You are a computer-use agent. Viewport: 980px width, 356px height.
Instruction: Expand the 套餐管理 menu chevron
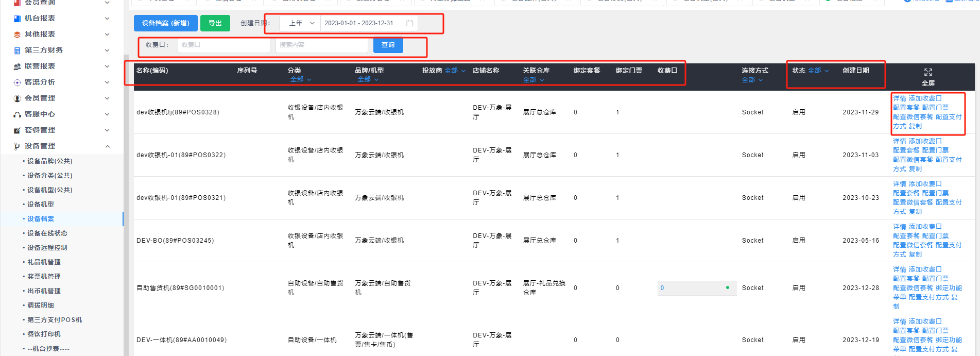coord(107,130)
